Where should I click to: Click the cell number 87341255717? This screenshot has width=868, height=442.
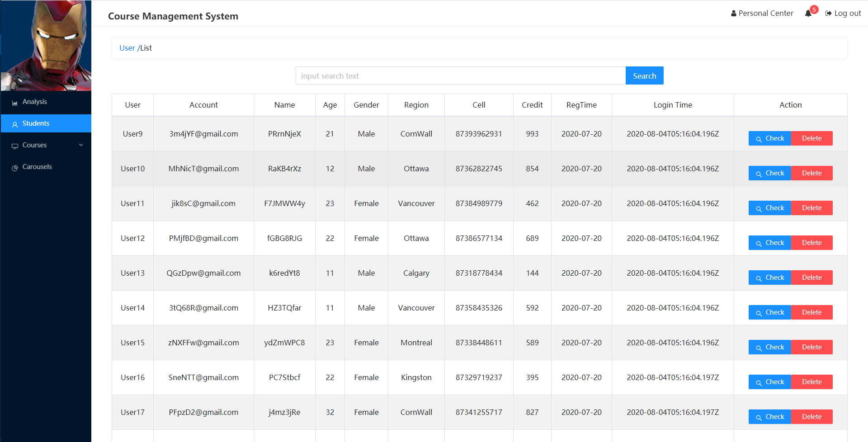479,412
